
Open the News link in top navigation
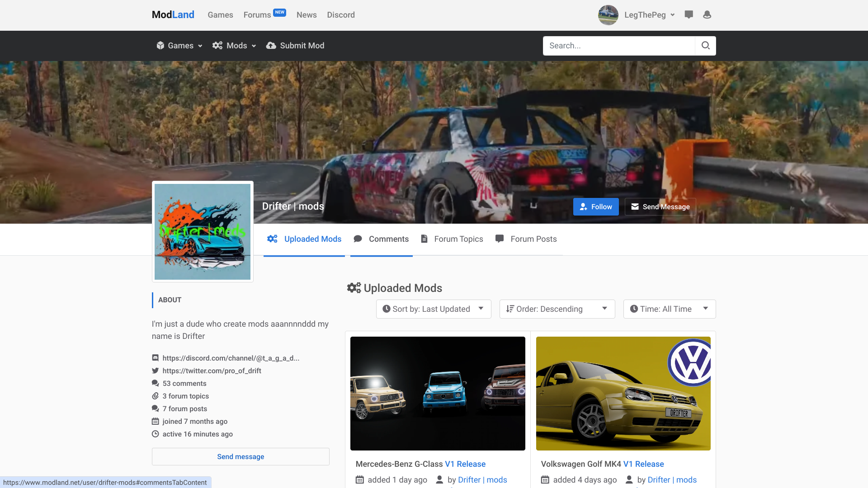click(x=307, y=15)
